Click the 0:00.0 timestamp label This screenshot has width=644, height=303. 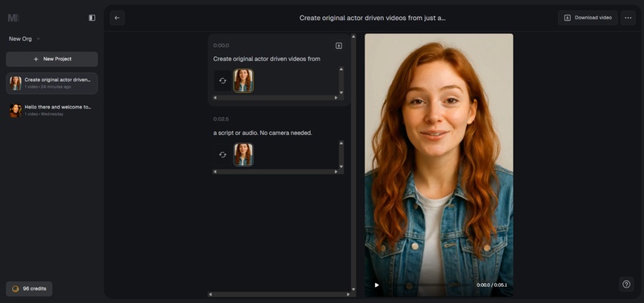coord(221,46)
